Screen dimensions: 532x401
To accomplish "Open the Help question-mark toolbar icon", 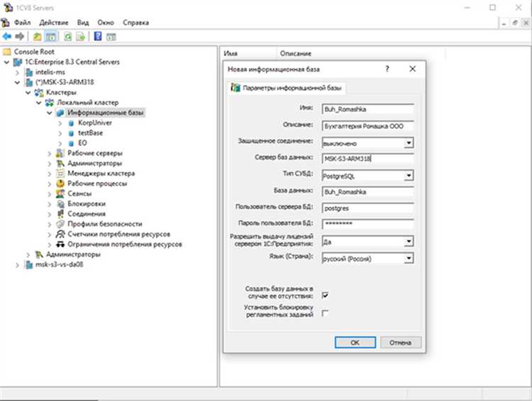I will click(98, 36).
